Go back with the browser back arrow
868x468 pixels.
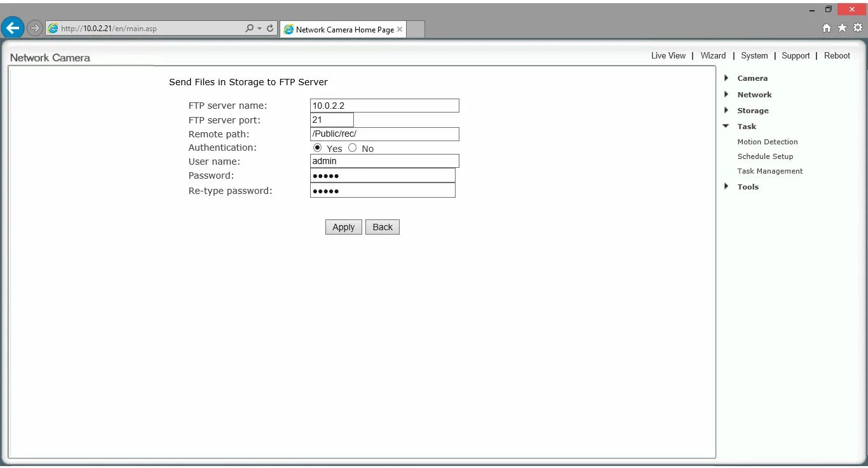(x=13, y=28)
